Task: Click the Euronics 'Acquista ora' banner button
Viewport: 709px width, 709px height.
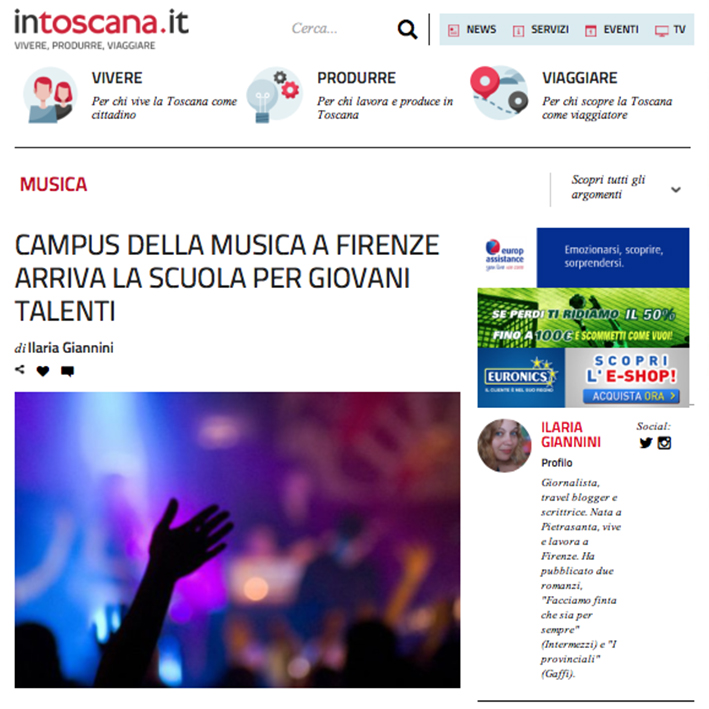Action: (631, 396)
